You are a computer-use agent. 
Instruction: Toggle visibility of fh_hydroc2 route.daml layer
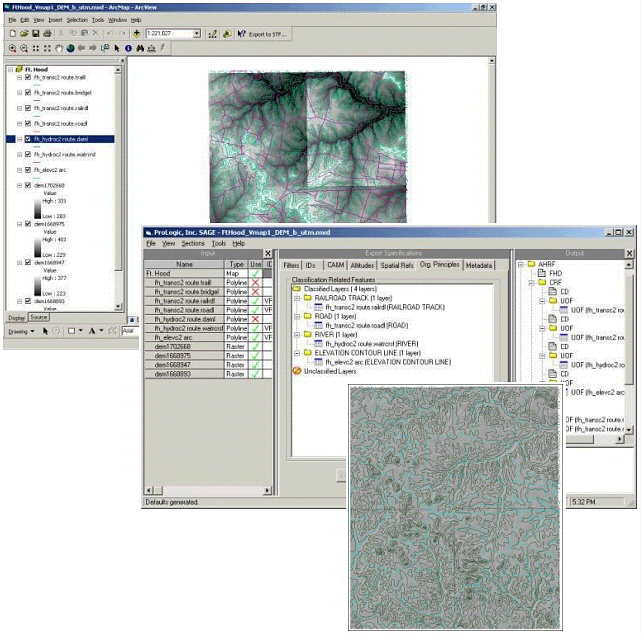pyautogui.click(x=27, y=139)
